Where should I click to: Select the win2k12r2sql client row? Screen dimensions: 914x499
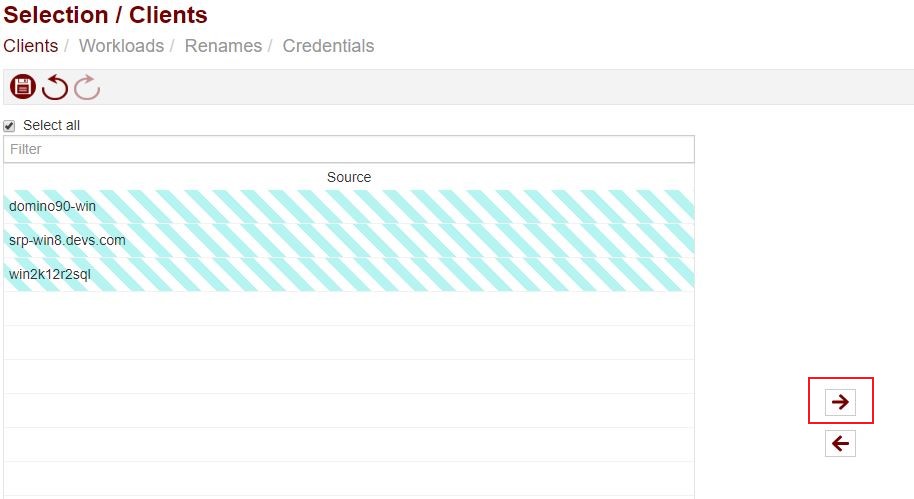(348, 275)
